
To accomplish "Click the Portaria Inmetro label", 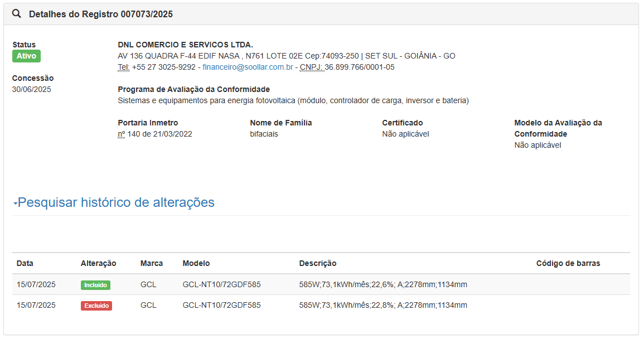I will 148,123.
